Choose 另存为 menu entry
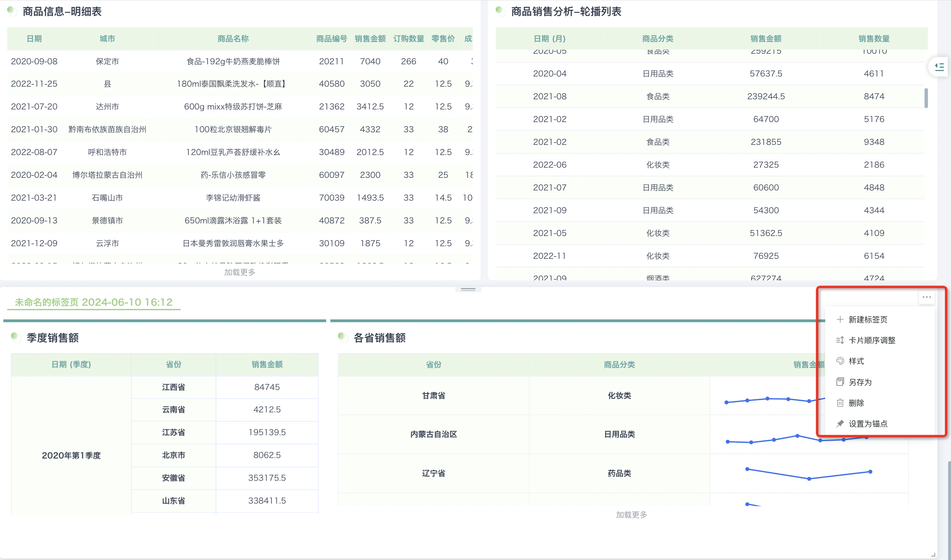The width and height of the screenshot is (951, 560). coord(860,382)
